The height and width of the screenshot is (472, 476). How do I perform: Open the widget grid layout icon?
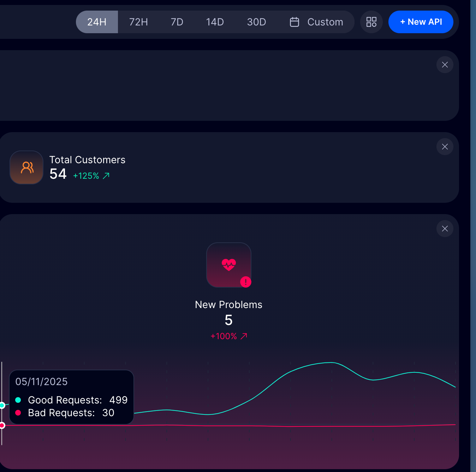click(371, 22)
